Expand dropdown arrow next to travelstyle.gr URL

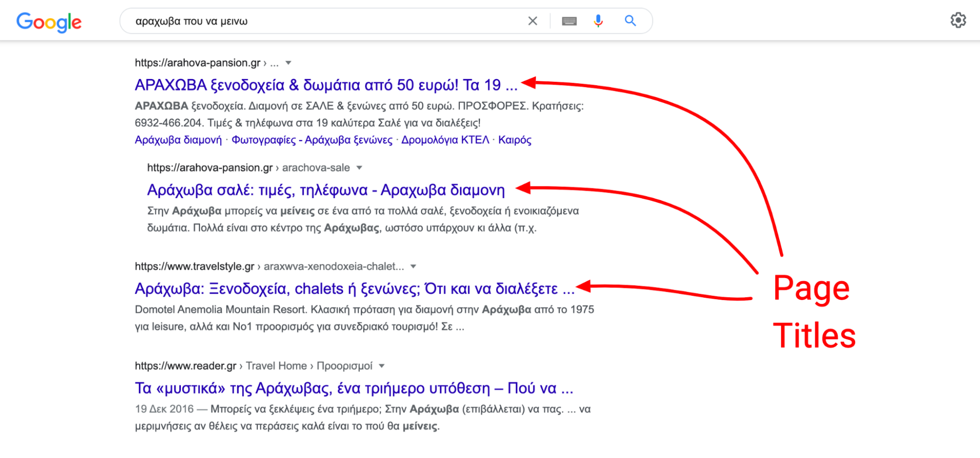pos(413,266)
